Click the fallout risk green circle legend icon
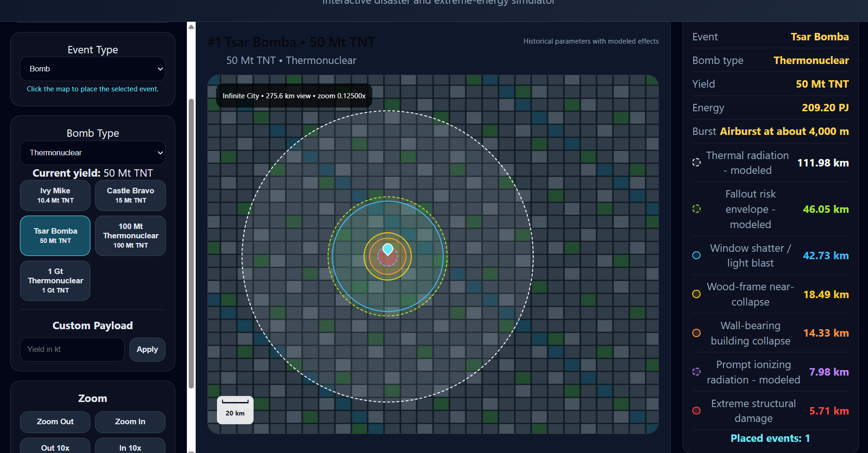The width and height of the screenshot is (868, 453). click(x=696, y=209)
